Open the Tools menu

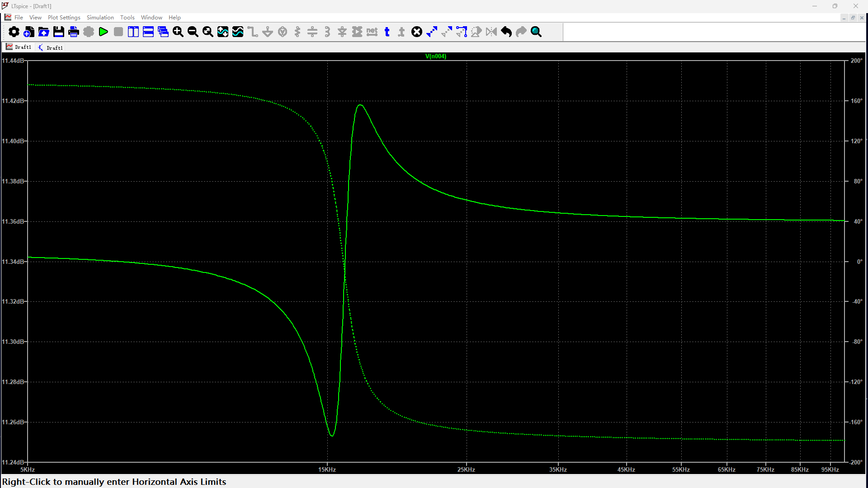127,17
